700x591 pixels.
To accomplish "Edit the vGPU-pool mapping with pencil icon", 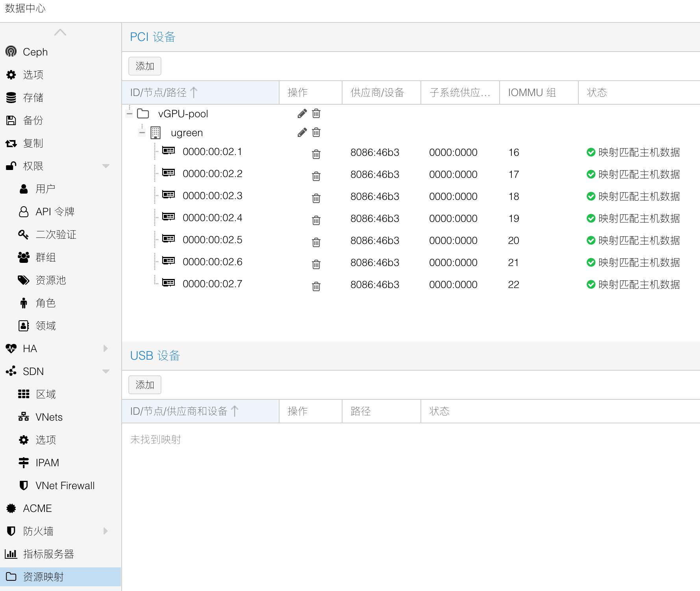I will click(302, 113).
